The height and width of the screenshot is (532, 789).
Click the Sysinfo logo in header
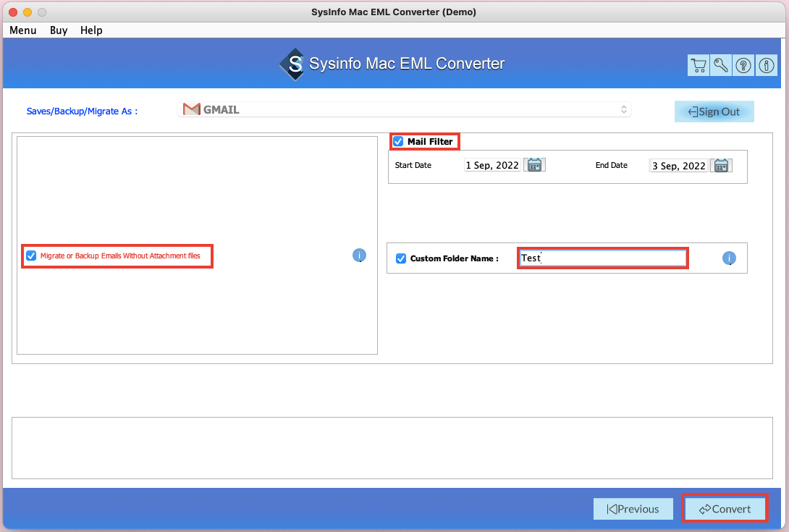pos(292,64)
